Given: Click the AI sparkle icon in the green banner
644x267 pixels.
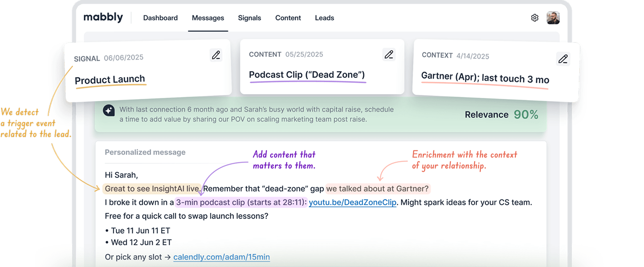Looking at the screenshot, I should pos(109,110).
